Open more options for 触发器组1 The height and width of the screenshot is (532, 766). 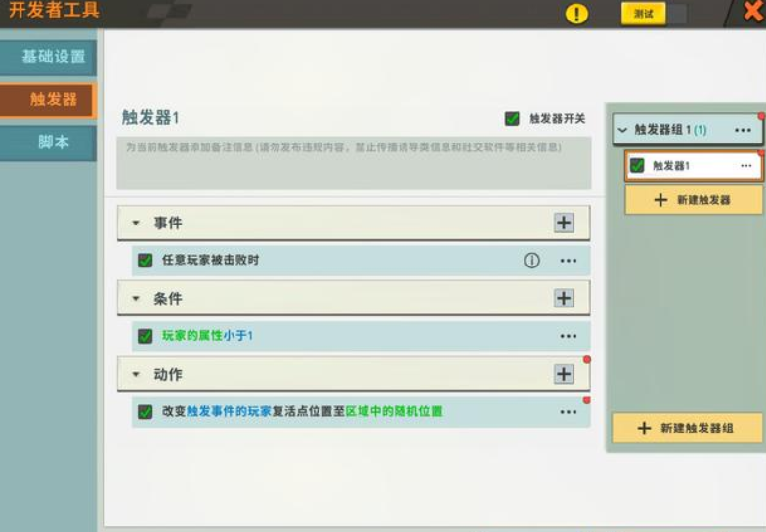[743, 130]
